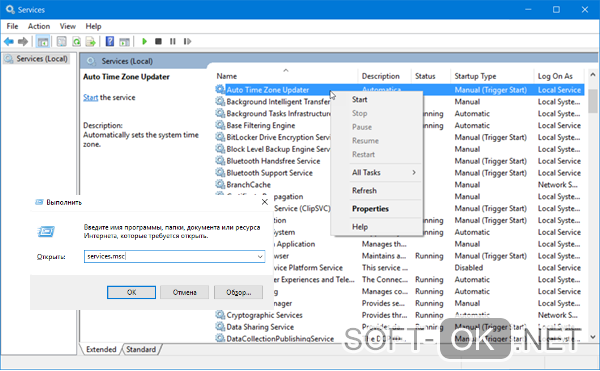This screenshot has width=600, height=371.
Task: Open the File menu
Action: click(x=12, y=26)
